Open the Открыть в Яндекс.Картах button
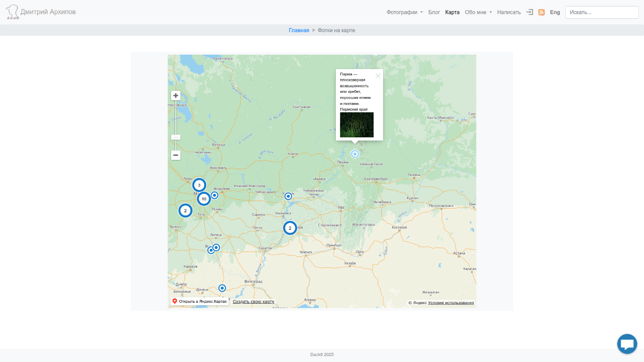This screenshot has height=362, width=644. [200, 301]
